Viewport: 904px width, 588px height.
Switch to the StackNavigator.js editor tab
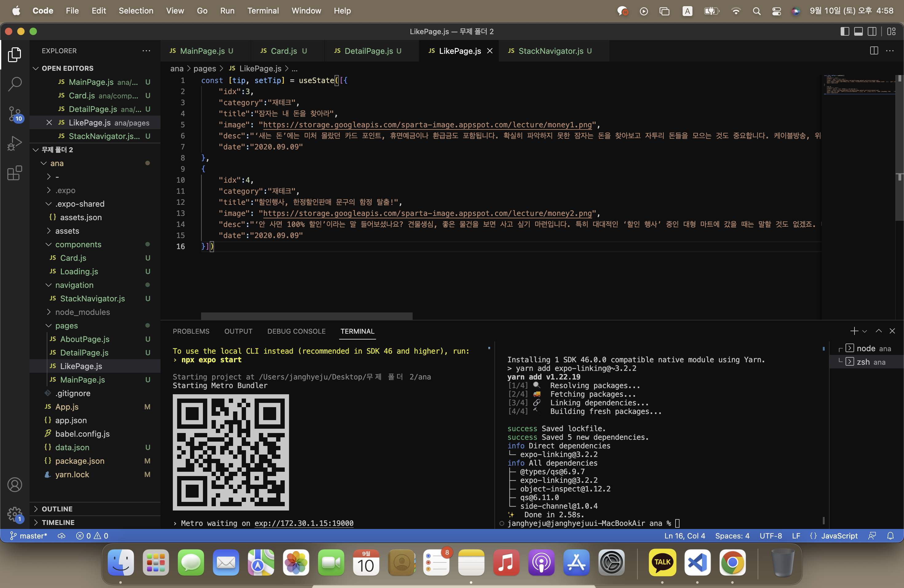[x=554, y=51]
